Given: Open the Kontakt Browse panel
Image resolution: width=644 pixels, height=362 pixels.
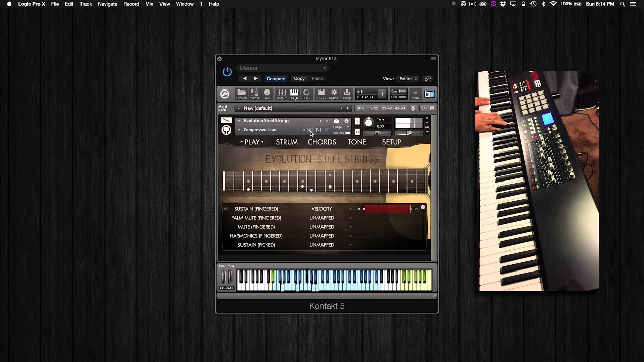Looking at the screenshot, I should click(x=242, y=94).
